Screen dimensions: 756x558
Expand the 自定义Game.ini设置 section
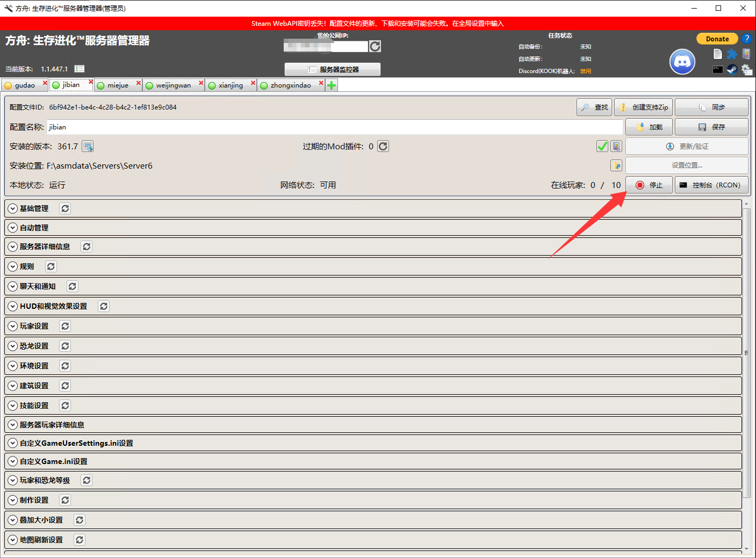point(13,461)
